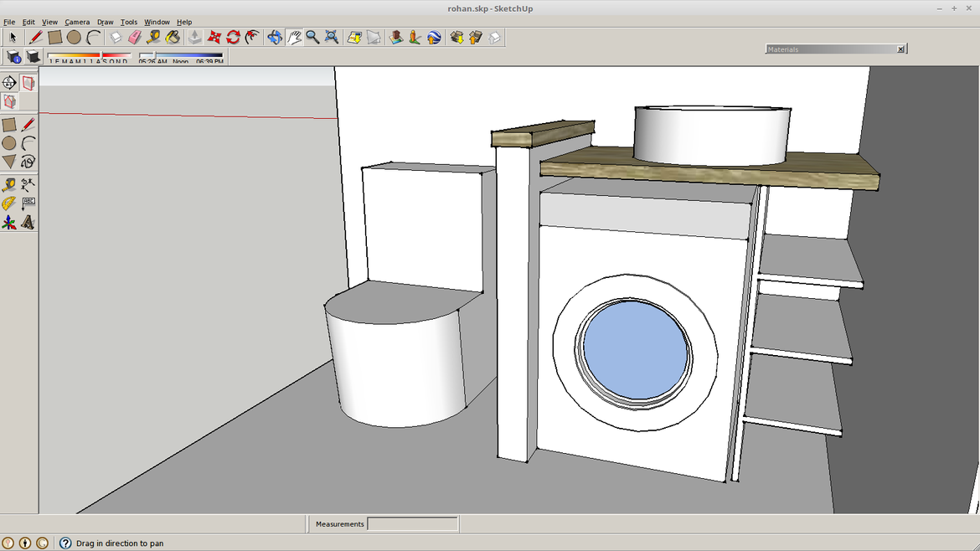Viewport: 980px width, 551px height.
Task: Choose the Orbit camera tool
Action: 275,37
